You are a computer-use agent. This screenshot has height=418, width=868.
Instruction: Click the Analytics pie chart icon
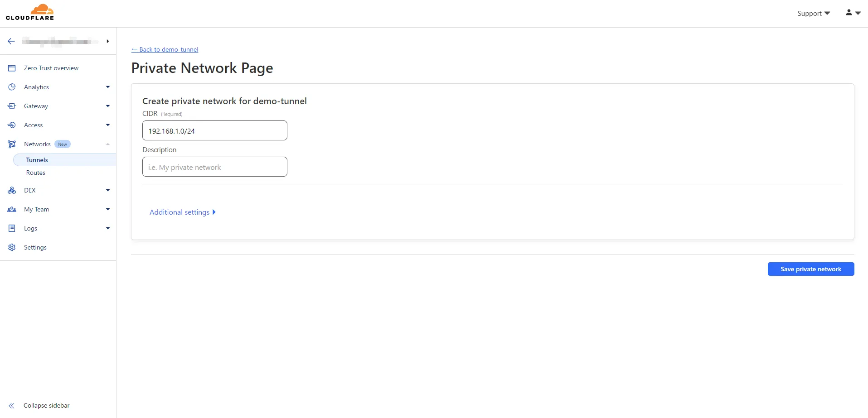click(x=12, y=87)
